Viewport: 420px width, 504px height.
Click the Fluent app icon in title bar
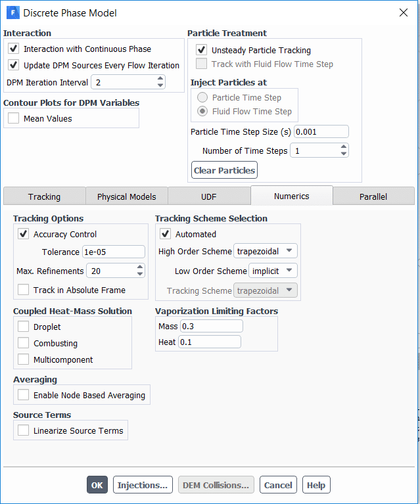pyautogui.click(x=12, y=12)
